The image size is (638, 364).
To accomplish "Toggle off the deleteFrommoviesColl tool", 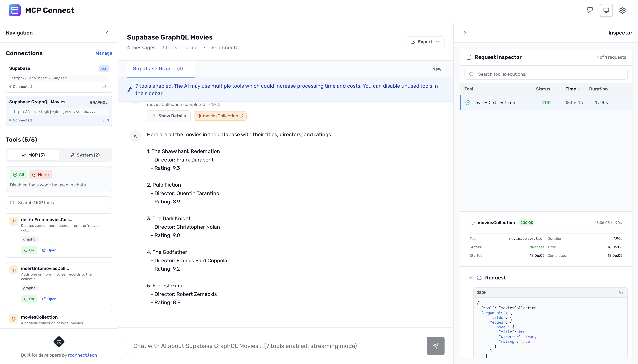I will 29,250.
